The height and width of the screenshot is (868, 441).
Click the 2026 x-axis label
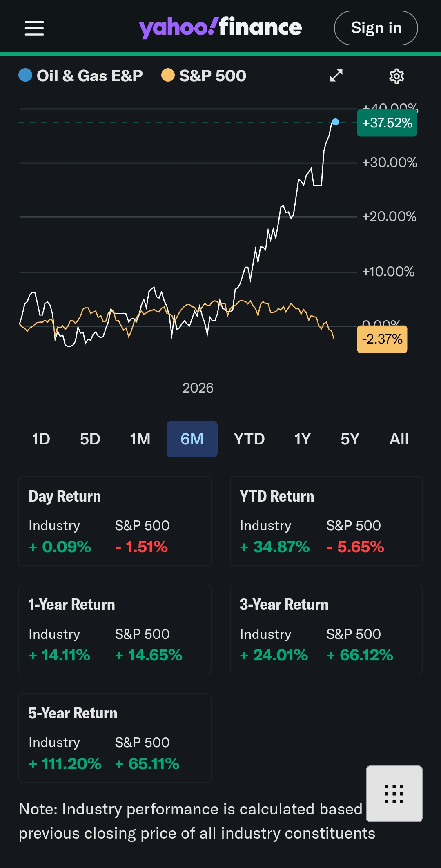pyautogui.click(x=198, y=388)
